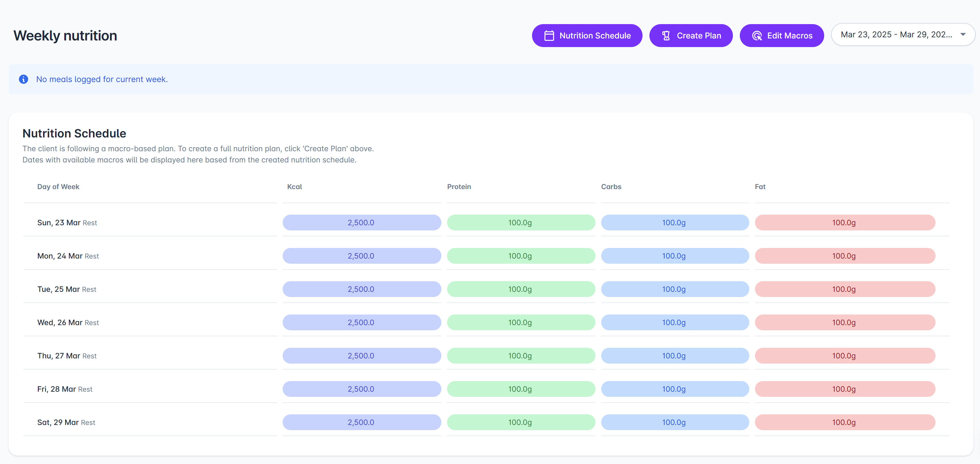Click the Protein column header
The height and width of the screenshot is (464, 980).
[x=459, y=187]
